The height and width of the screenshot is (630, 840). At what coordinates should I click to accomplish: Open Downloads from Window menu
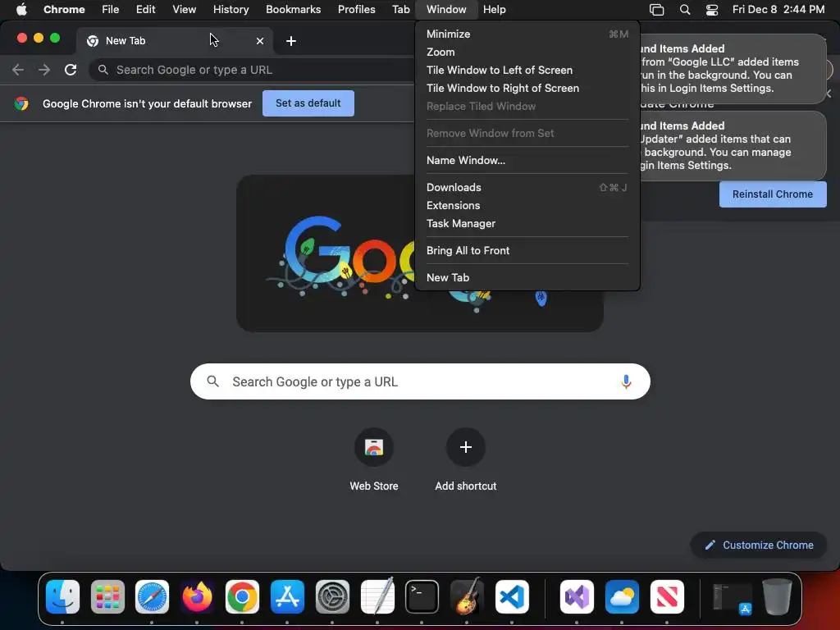click(527, 187)
